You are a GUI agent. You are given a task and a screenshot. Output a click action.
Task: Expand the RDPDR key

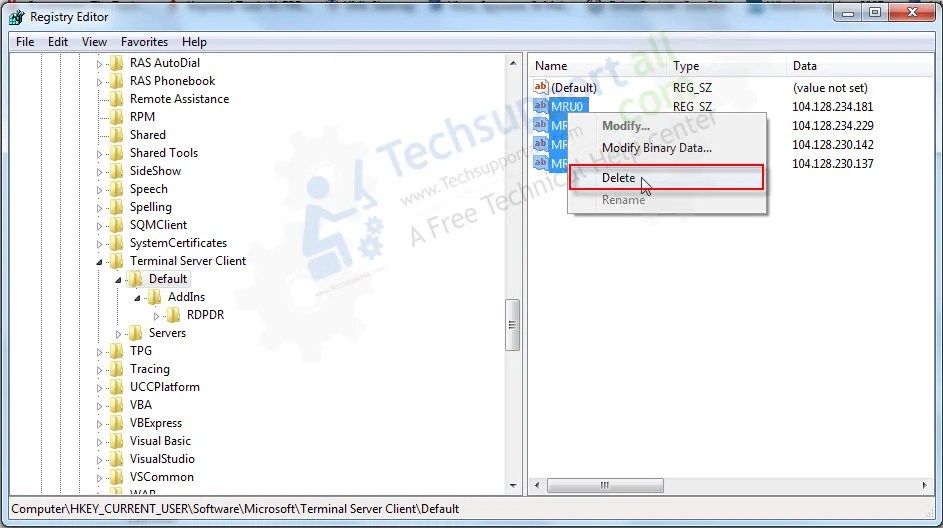pyautogui.click(x=156, y=316)
